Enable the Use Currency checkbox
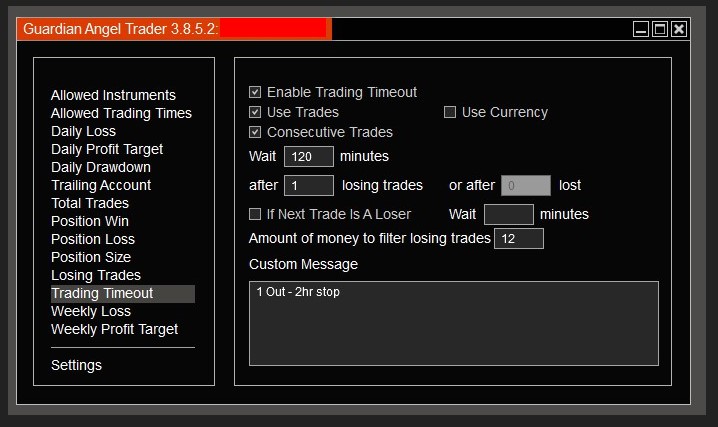718x427 pixels. click(x=450, y=112)
